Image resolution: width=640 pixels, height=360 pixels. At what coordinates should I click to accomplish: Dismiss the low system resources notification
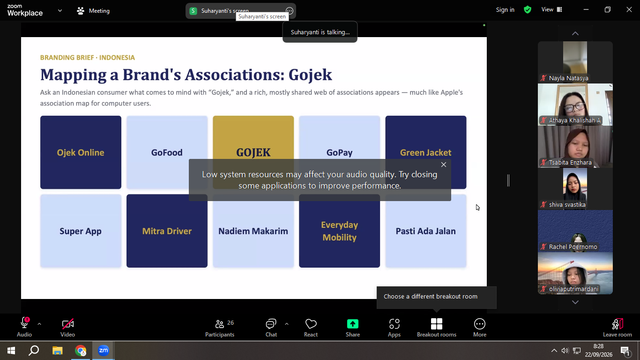pyautogui.click(x=444, y=164)
